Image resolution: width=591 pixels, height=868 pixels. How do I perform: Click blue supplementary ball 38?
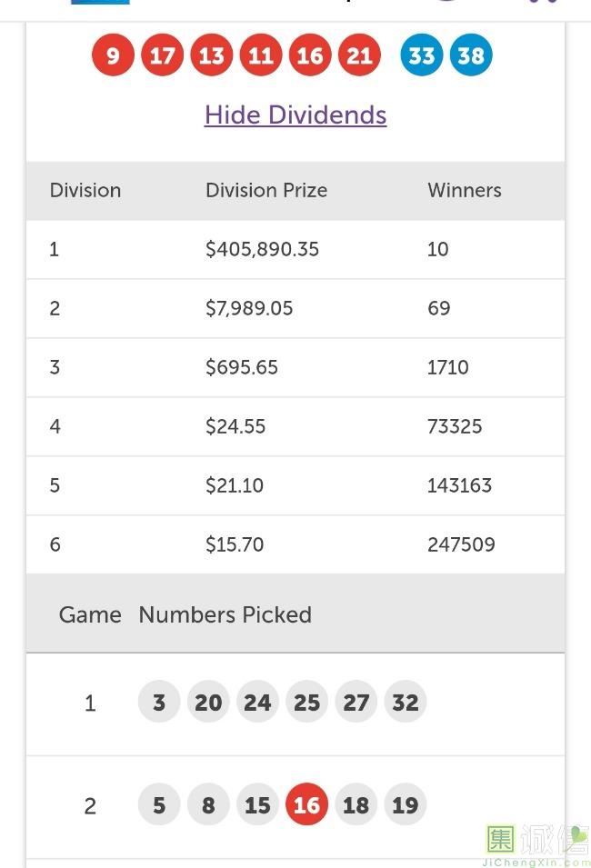coord(471,56)
